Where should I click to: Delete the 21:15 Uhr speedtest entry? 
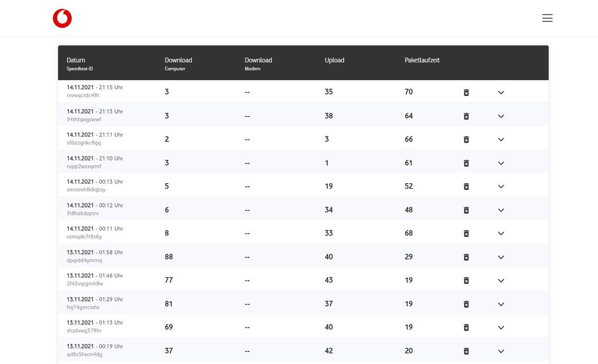click(466, 92)
